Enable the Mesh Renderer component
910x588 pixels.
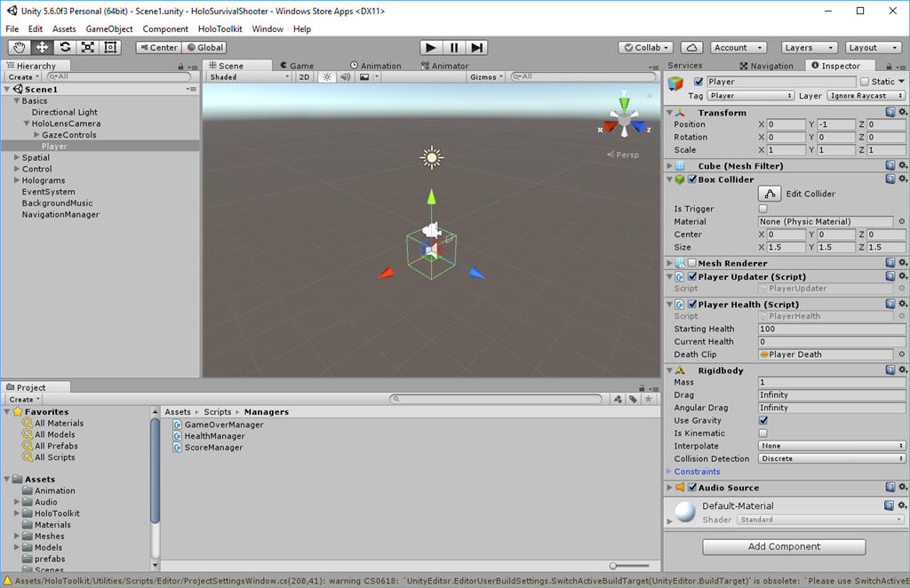click(x=691, y=263)
